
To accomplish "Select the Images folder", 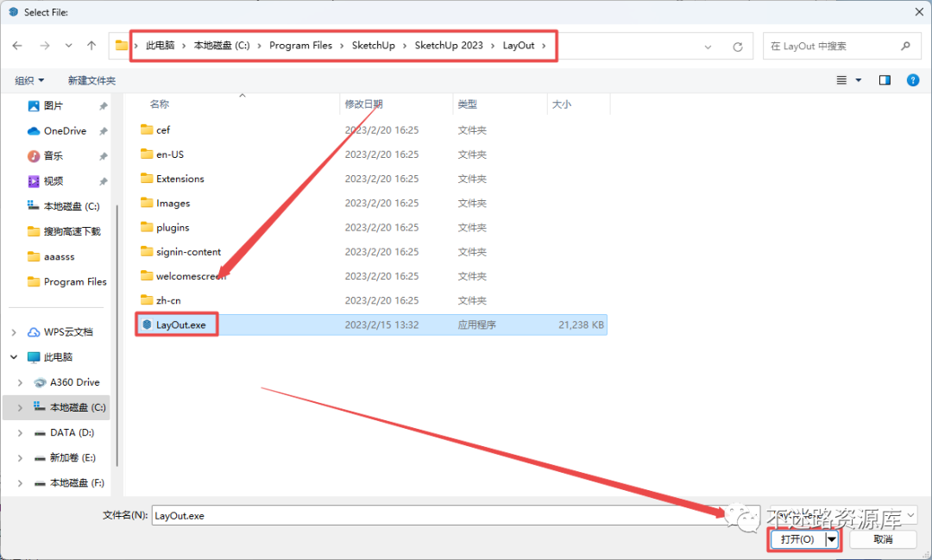I will (x=173, y=203).
